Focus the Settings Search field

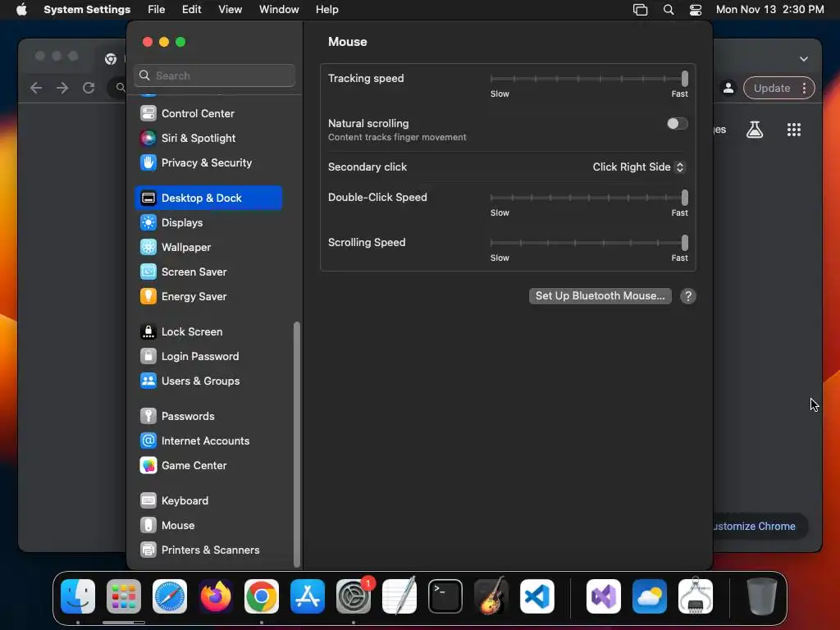coord(214,75)
